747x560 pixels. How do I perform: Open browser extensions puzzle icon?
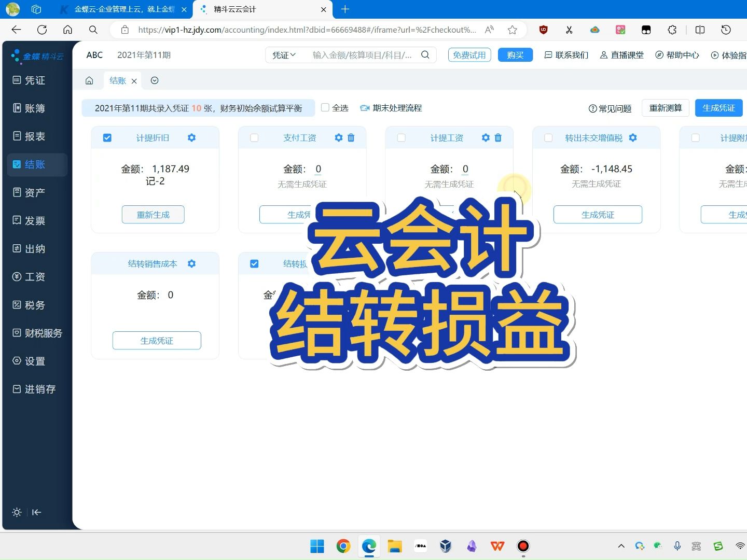pos(672,30)
